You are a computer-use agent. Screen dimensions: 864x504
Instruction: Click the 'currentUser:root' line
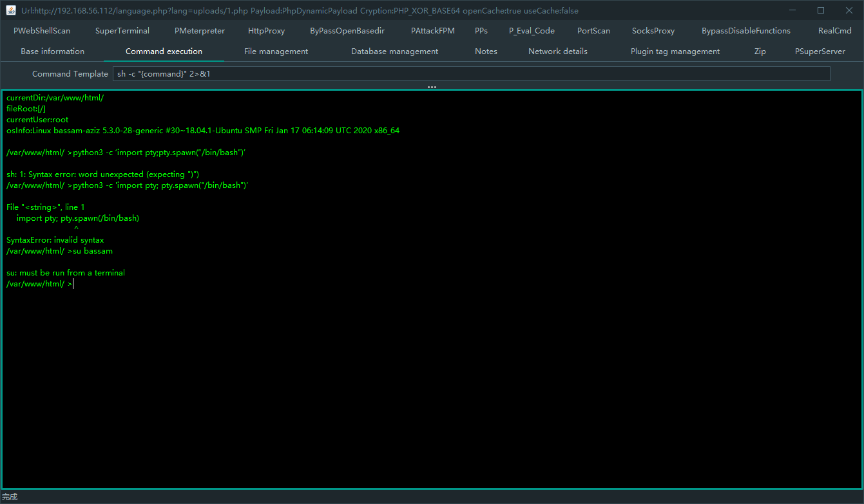37,120
